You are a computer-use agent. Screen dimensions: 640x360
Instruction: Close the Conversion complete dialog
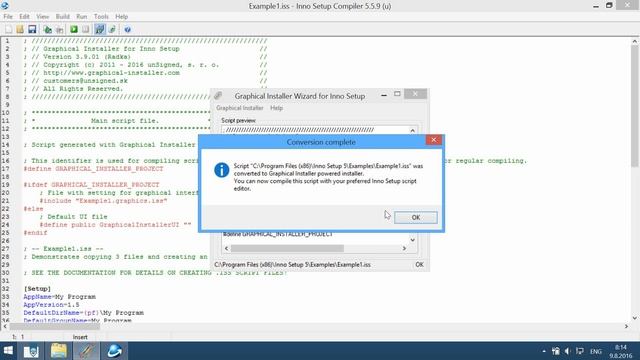click(x=433, y=140)
